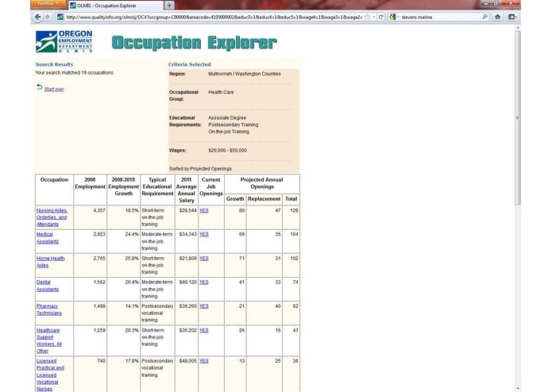The height and width of the screenshot is (392, 552).
Task: Click the Replacement sub-column header
Action: (x=264, y=198)
